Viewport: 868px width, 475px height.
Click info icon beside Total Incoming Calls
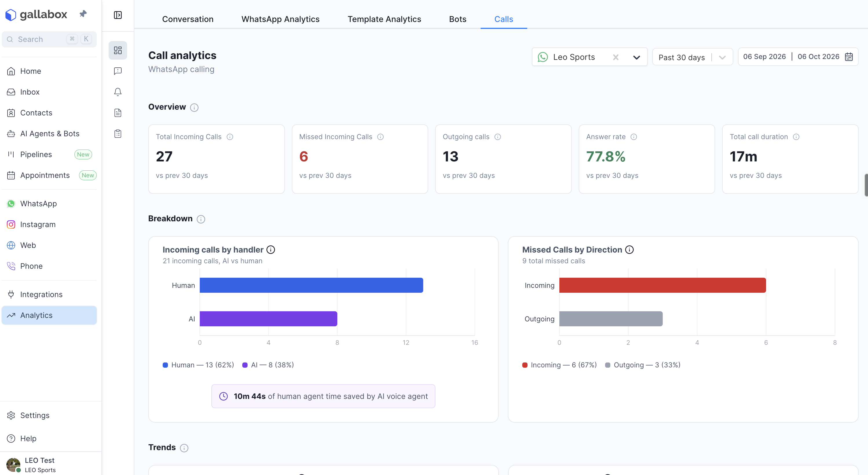pyautogui.click(x=230, y=137)
